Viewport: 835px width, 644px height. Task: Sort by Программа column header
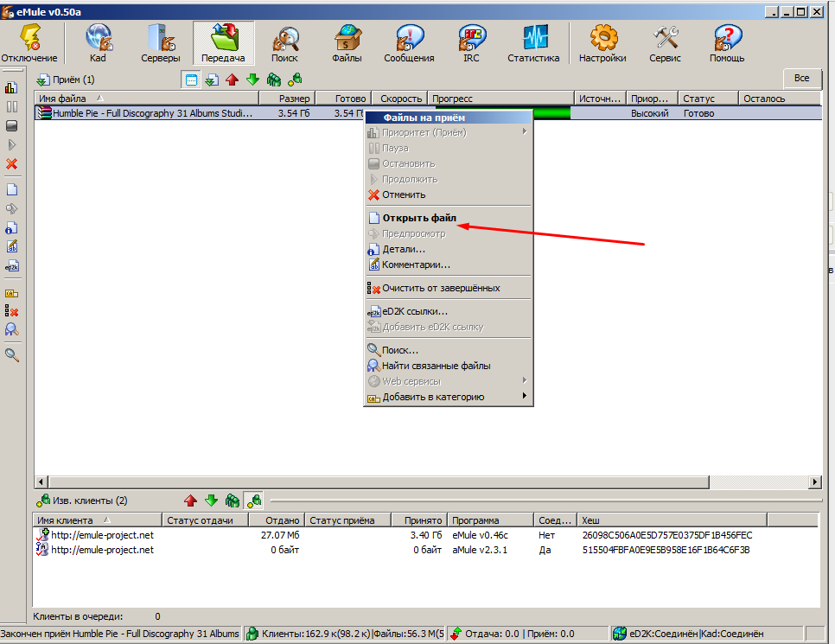pos(490,520)
